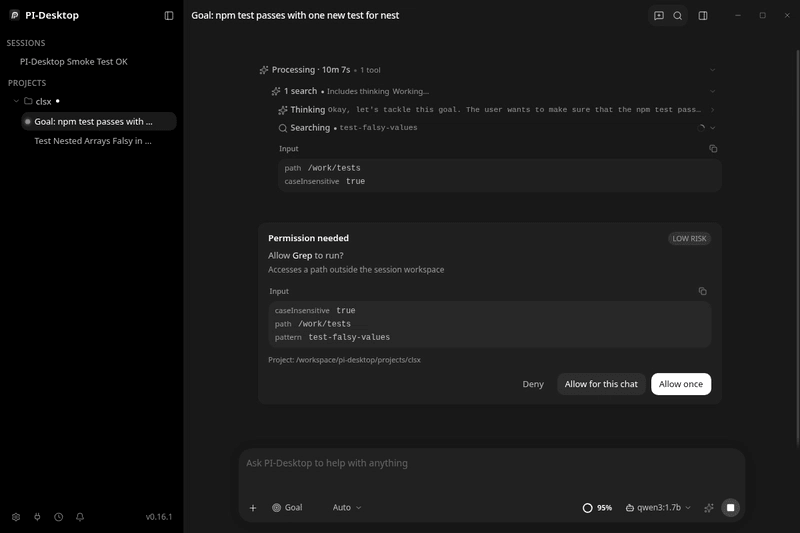Screen dimensions: 800x533
Task: Click Allow once button
Action: pyautogui.click(x=681, y=384)
